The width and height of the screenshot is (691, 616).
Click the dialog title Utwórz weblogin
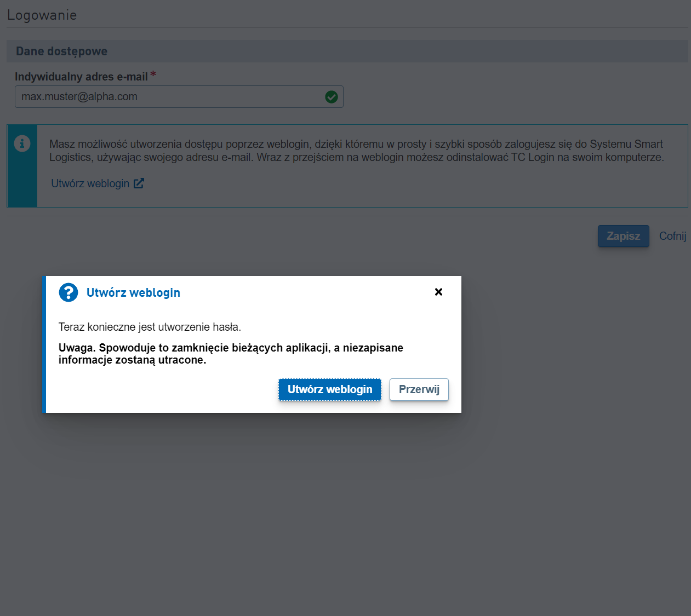(133, 292)
